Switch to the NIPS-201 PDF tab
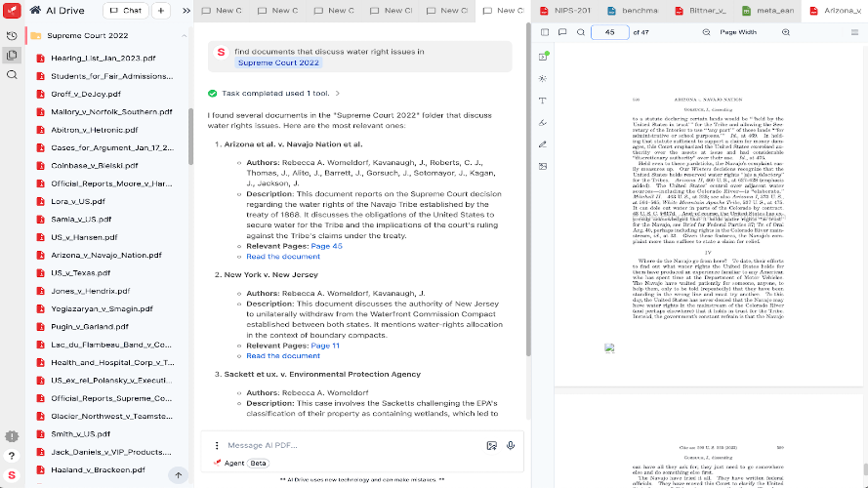Viewport: 868px width, 488px height. click(564, 11)
